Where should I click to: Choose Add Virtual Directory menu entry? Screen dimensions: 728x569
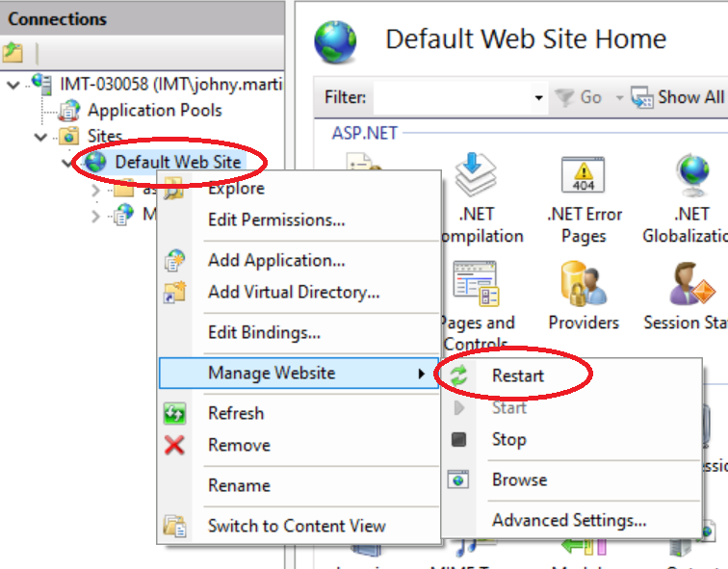pyautogui.click(x=294, y=292)
